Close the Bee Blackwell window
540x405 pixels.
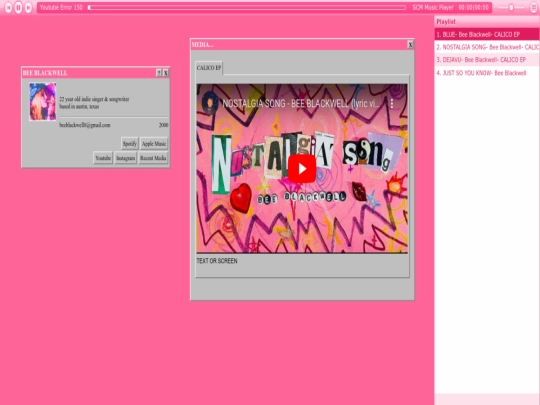click(166, 73)
